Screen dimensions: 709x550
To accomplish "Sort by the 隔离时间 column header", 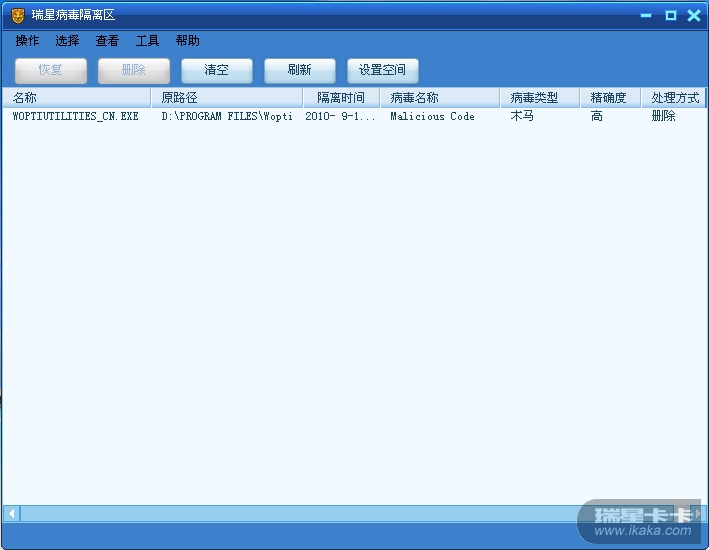I will 341,98.
